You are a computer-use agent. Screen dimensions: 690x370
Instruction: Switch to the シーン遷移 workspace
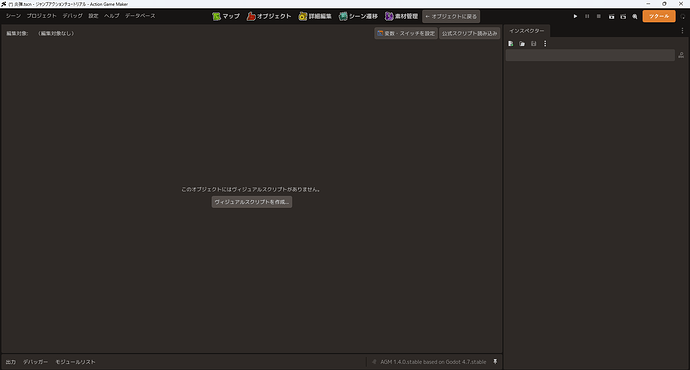pyautogui.click(x=358, y=16)
